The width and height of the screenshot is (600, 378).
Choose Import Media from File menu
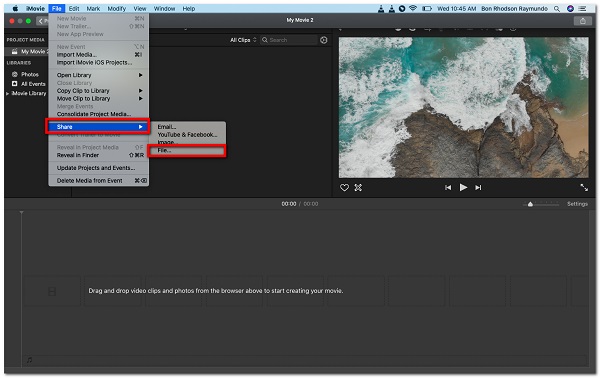point(99,54)
